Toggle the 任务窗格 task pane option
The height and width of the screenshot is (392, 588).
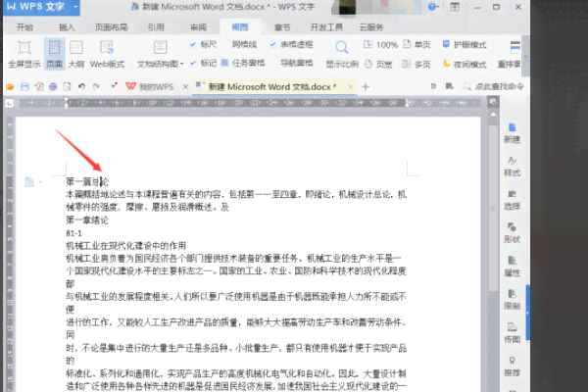click(243, 63)
